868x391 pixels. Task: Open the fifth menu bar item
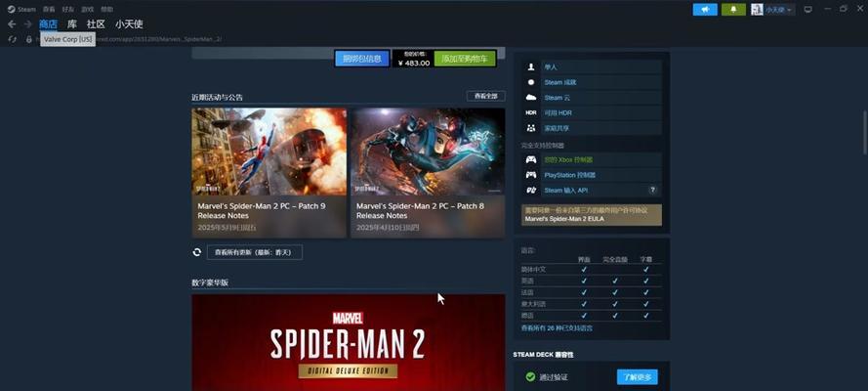[106, 10]
